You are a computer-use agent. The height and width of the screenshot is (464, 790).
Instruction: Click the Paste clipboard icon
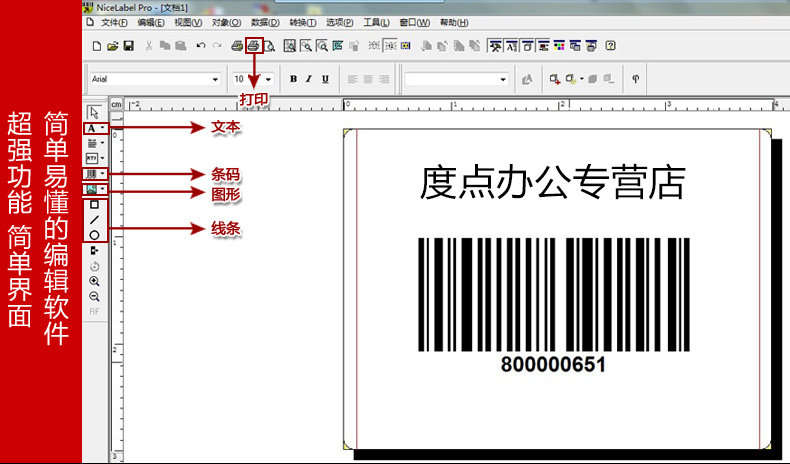click(181, 46)
